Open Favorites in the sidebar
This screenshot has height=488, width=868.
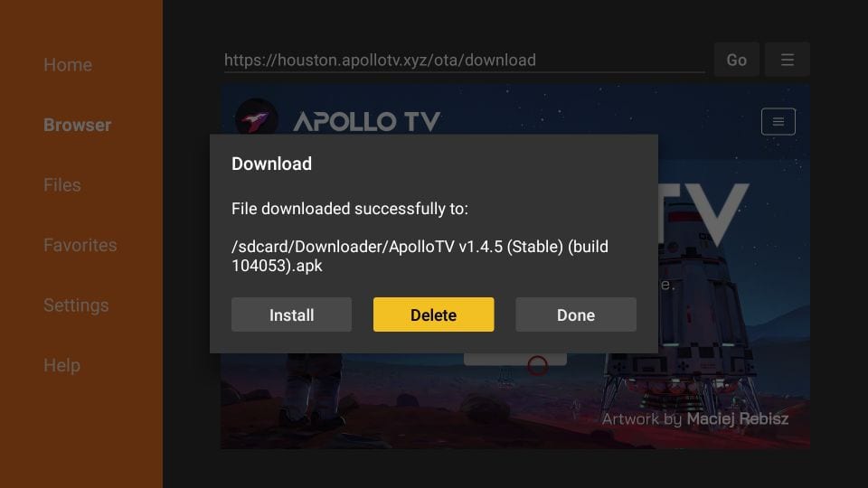point(80,245)
